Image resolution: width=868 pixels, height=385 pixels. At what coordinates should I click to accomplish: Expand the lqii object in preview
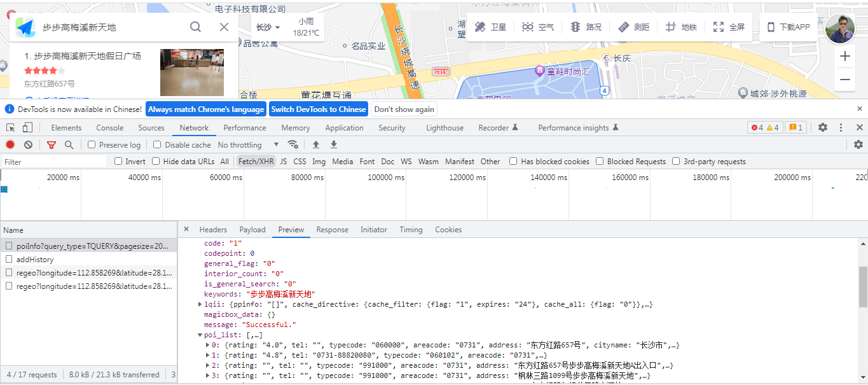click(200, 304)
